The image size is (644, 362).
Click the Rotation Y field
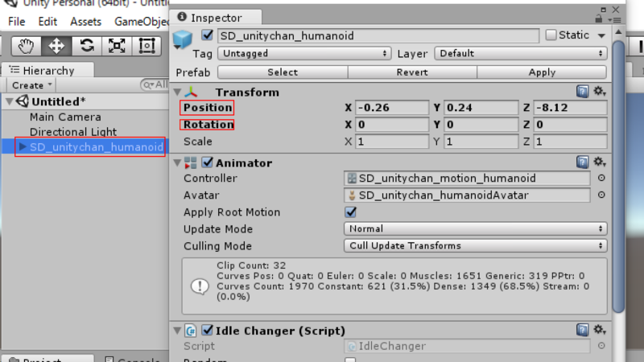tap(481, 125)
